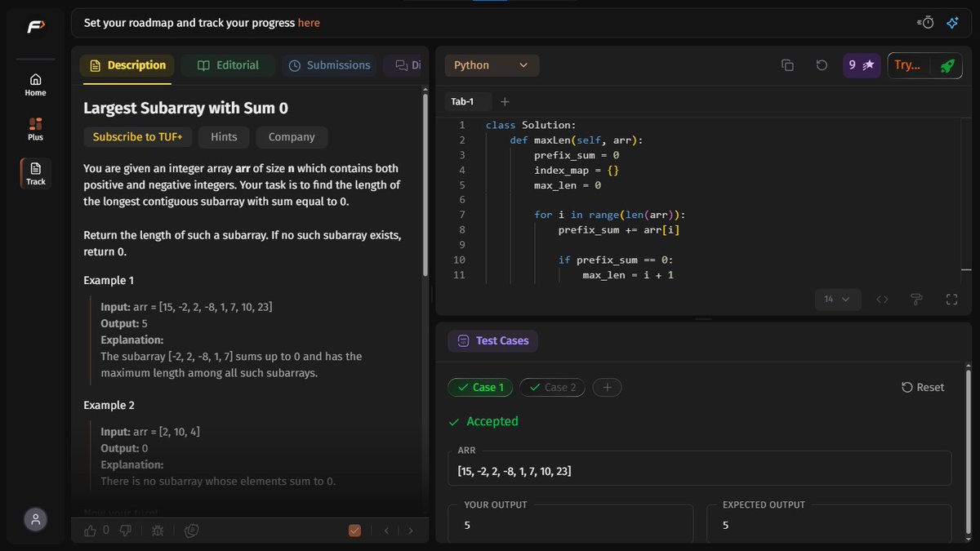
Task: Edit the ARR input field
Action: pyautogui.click(x=700, y=469)
